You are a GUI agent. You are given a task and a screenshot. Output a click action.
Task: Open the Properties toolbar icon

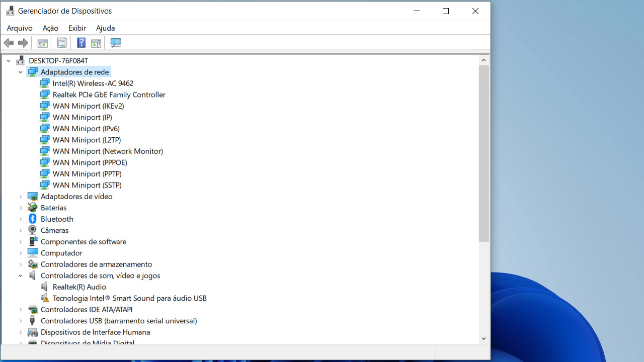[61, 43]
